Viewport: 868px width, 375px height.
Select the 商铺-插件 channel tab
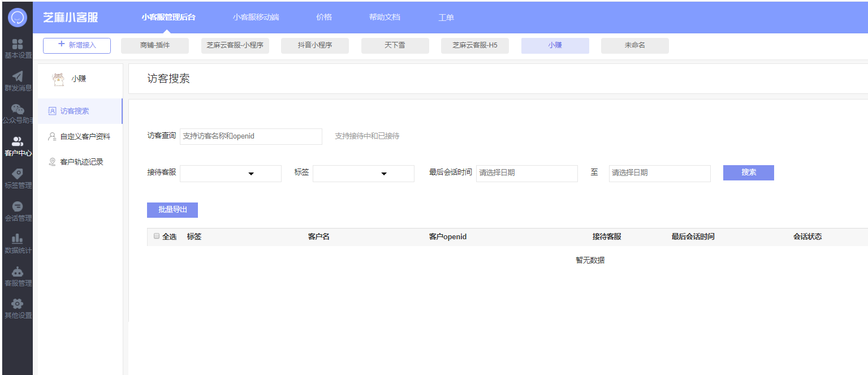click(x=155, y=46)
